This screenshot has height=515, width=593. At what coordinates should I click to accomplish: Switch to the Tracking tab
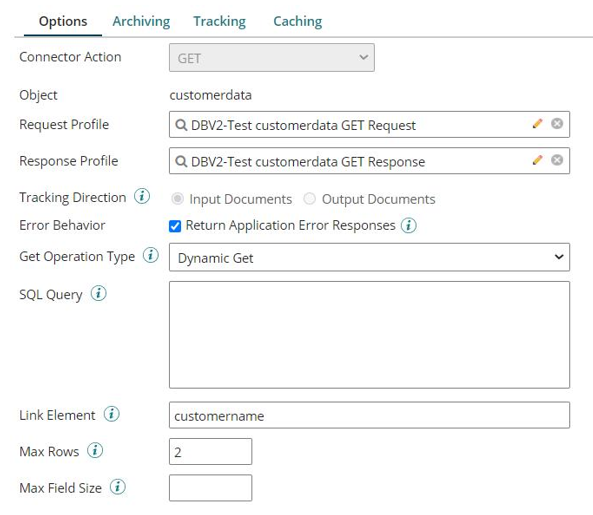click(x=220, y=22)
